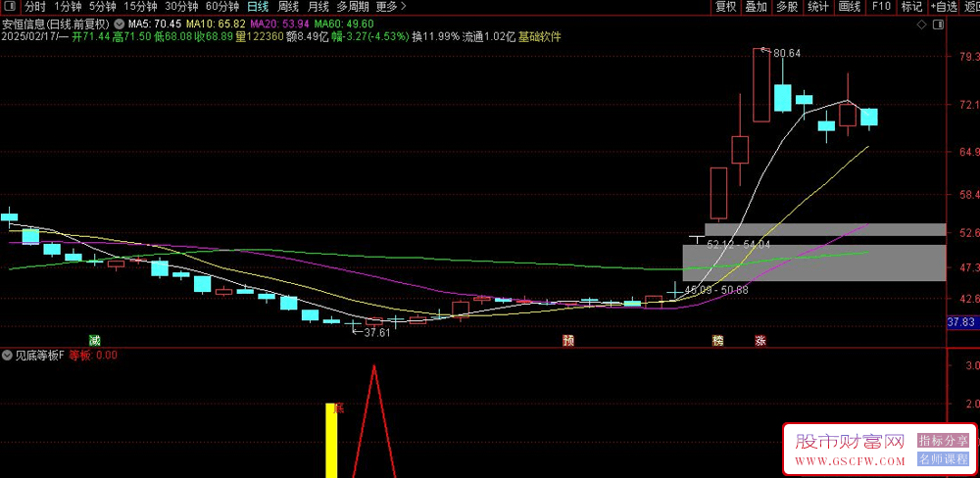Click the 等板: 0.00 indicator value
Screen dimensions: 980x478
coord(92,356)
